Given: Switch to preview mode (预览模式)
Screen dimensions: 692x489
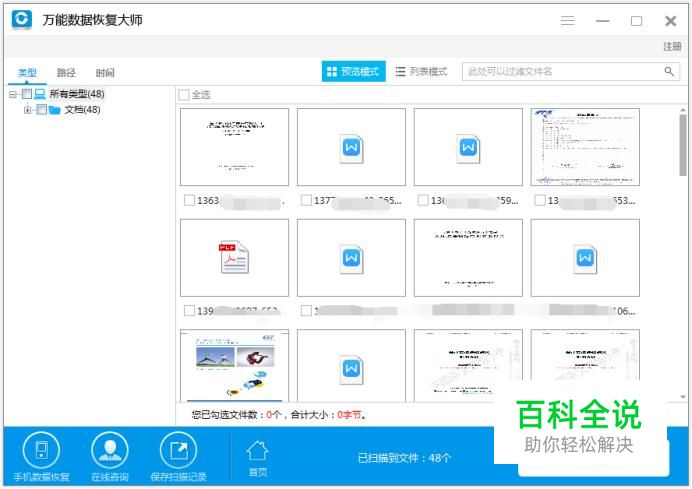Looking at the screenshot, I should coord(354,71).
